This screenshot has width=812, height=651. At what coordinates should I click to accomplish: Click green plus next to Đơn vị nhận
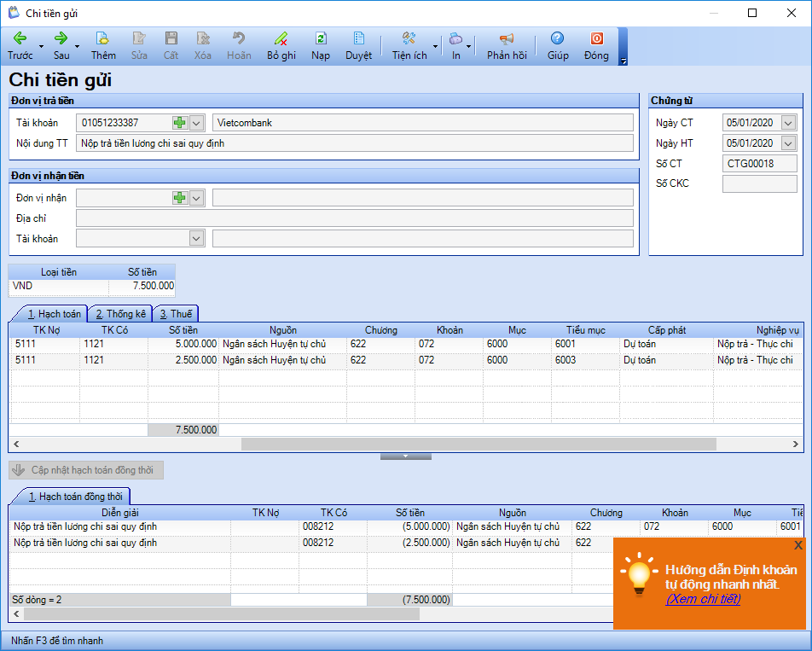tap(179, 198)
